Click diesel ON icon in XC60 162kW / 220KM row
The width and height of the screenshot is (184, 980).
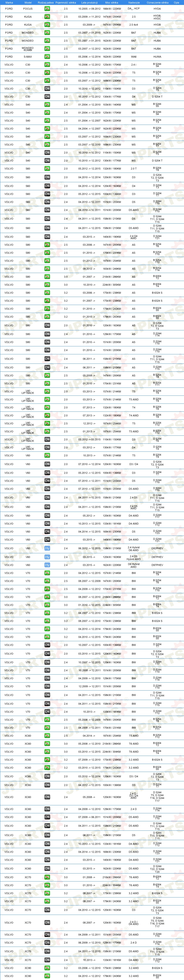click(47, 869)
